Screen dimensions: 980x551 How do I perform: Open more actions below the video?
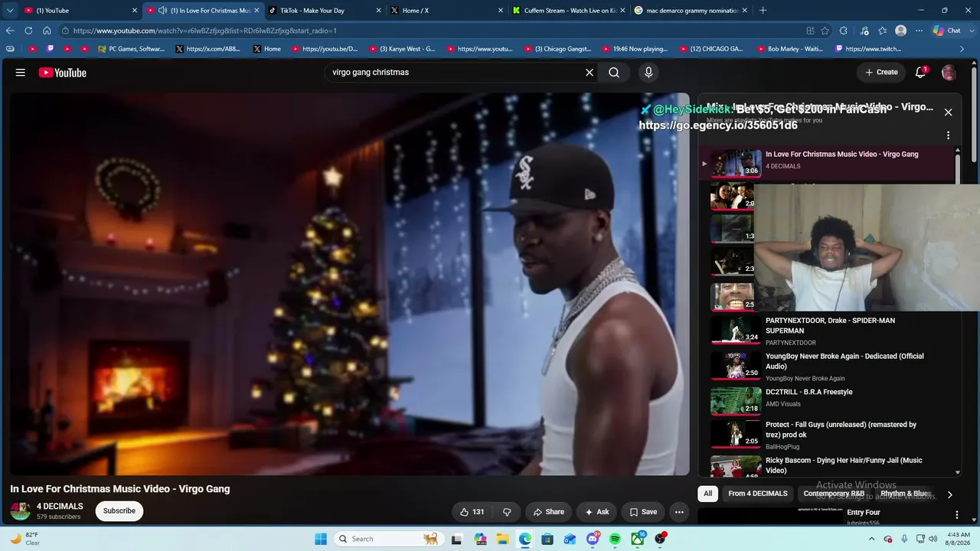pos(679,512)
